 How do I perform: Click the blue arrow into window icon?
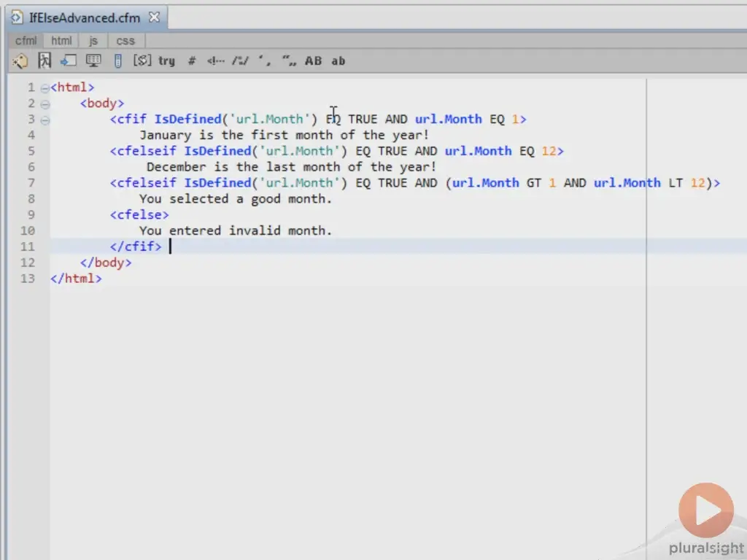[x=69, y=61]
